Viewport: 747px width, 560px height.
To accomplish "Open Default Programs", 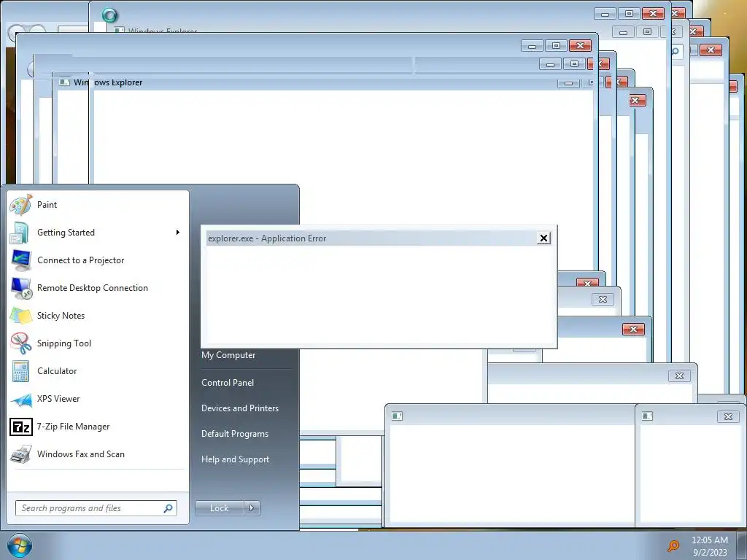I will [235, 434].
